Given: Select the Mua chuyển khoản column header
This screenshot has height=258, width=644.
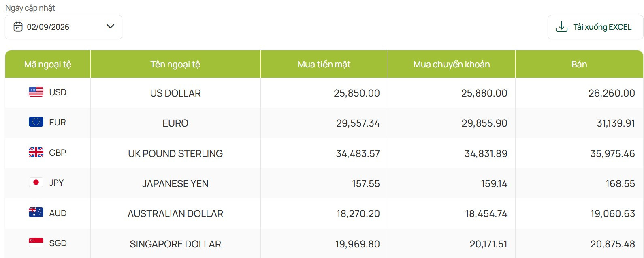Looking at the screenshot, I should click(452, 64).
